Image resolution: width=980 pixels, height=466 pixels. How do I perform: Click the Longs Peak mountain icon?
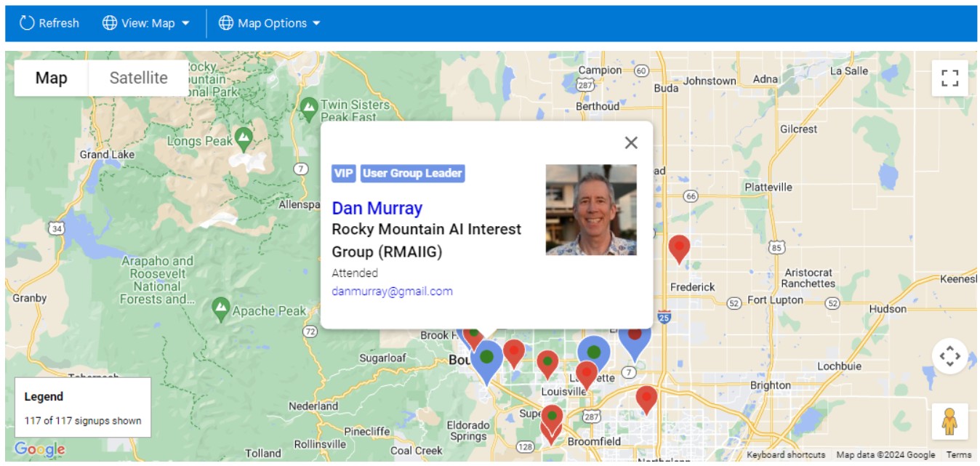tap(244, 137)
